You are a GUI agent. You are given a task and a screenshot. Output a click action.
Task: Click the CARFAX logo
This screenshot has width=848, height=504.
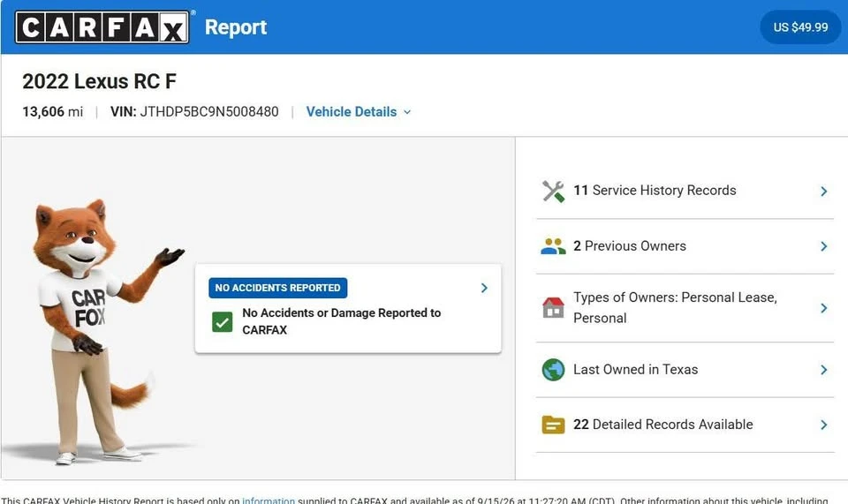point(102,27)
